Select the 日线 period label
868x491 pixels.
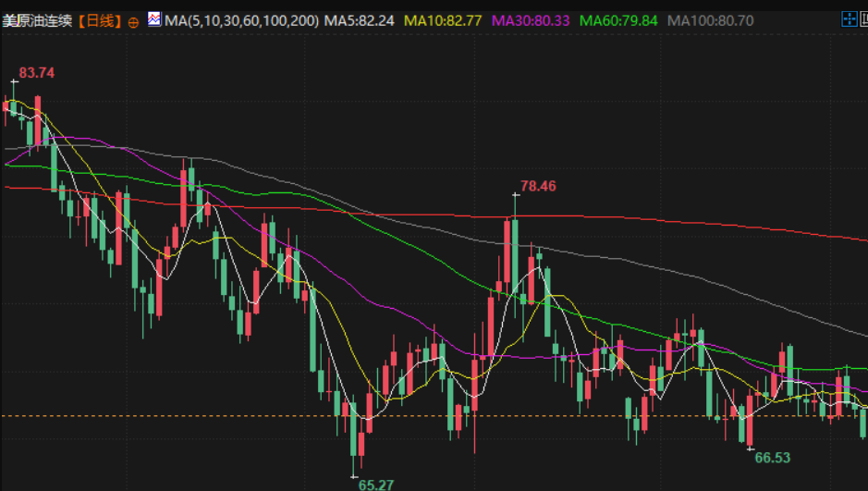click(100, 21)
